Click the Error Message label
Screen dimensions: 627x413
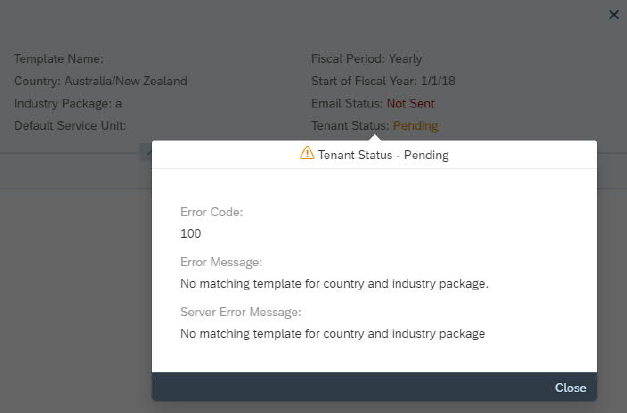coord(221,262)
